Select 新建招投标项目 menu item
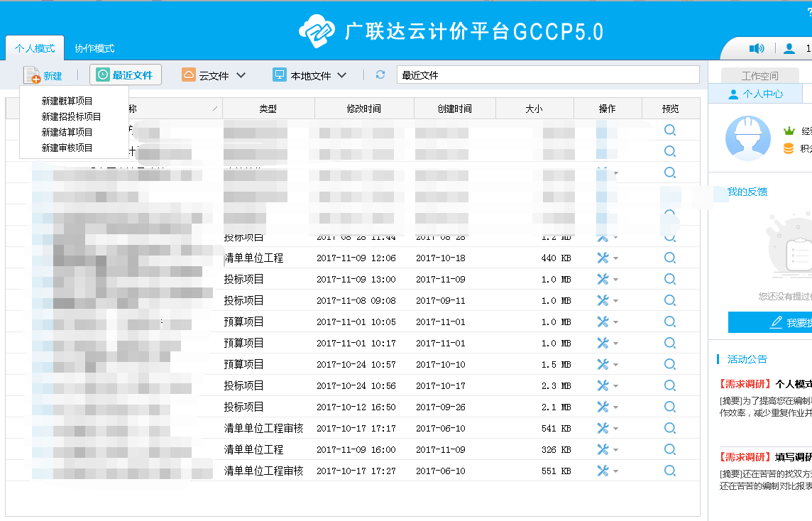The width and height of the screenshot is (812, 521). click(71, 116)
